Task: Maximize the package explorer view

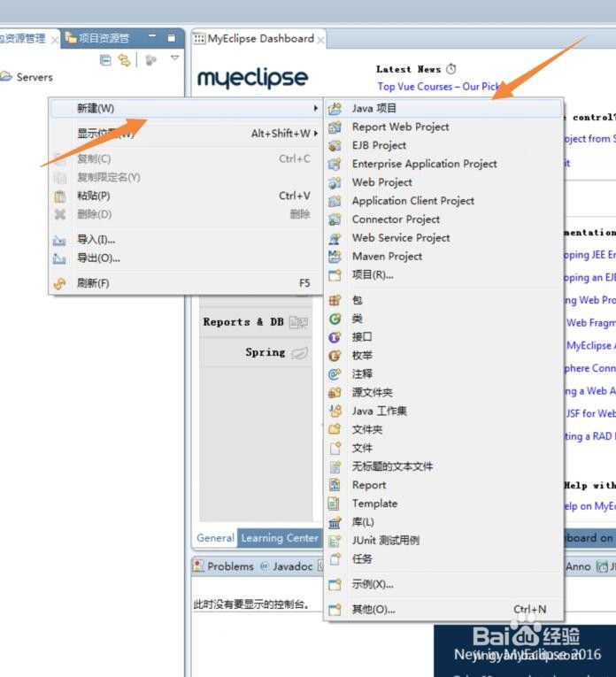Action: (172, 38)
